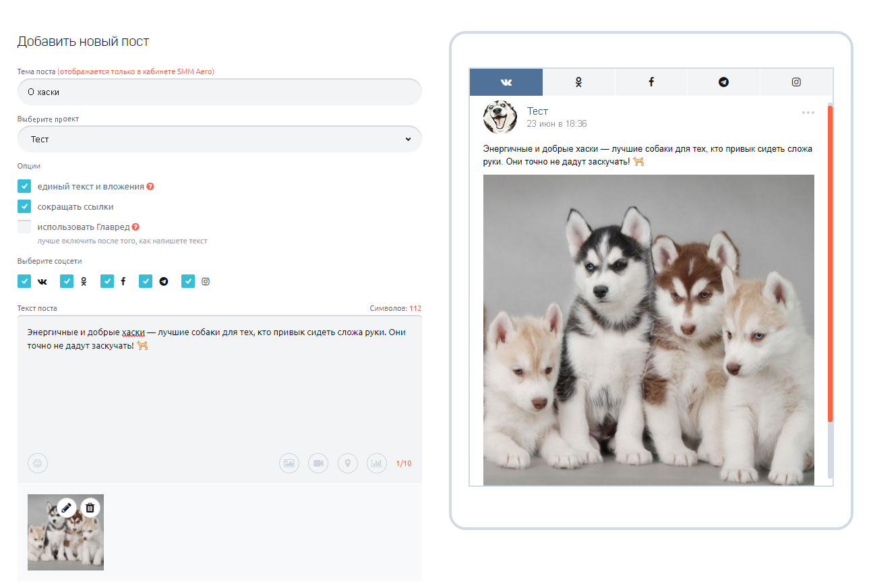This screenshot has height=588, width=873.
Task: Click the 'Тест' profile name in preview
Action: [537, 111]
